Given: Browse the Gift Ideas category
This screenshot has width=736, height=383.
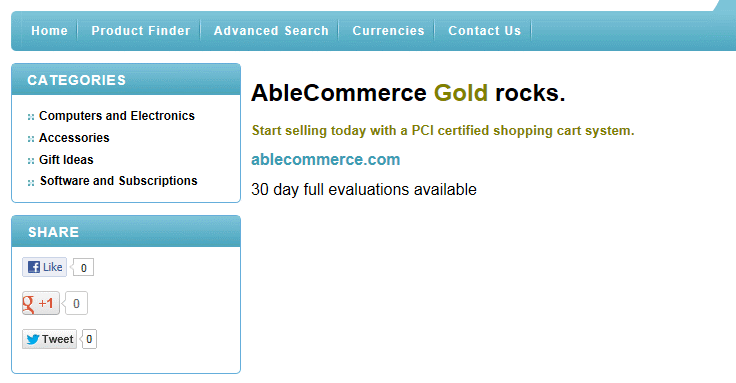Looking at the screenshot, I should [x=66, y=160].
